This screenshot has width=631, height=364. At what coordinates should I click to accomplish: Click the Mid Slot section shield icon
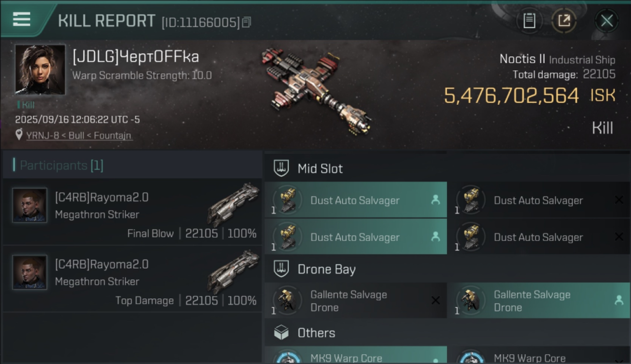281,168
